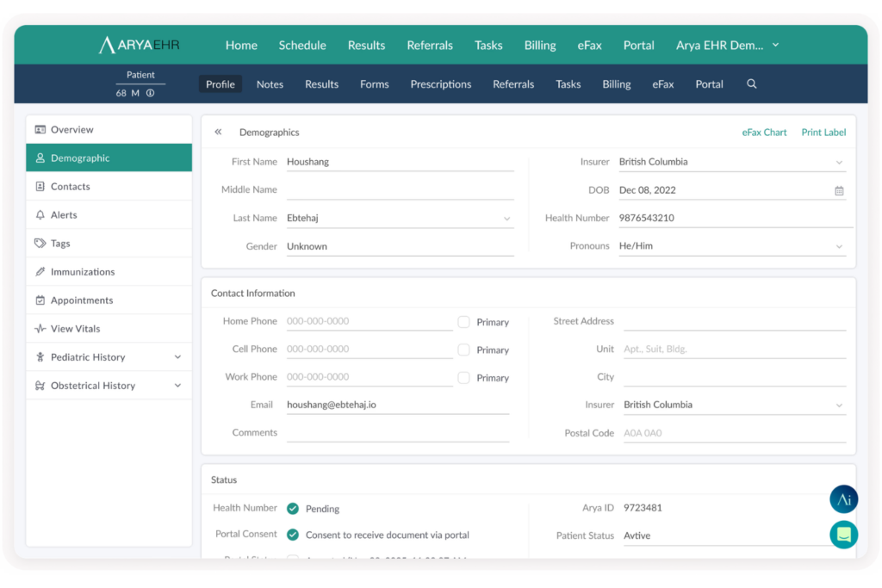Click the Overview sidebar icon

pos(40,129)
